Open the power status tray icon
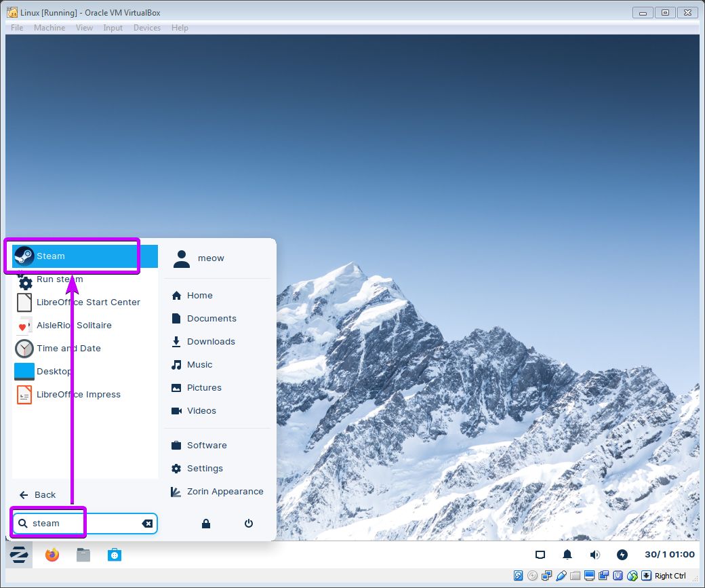 click(622, 555)
